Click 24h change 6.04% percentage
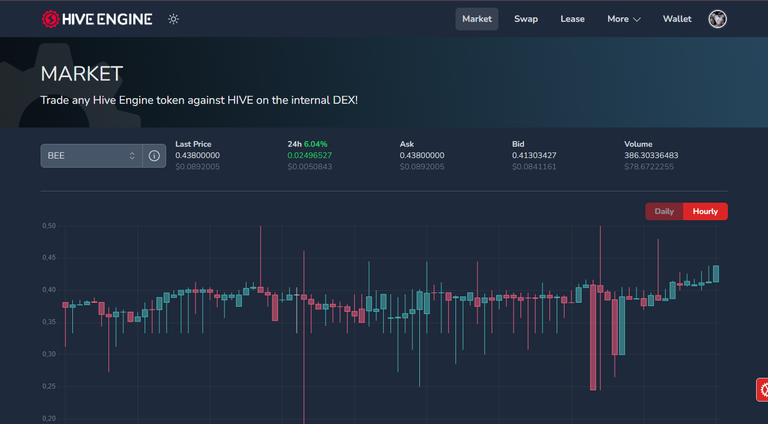Image resolution: width=768 pixels, height=424 pixels. pyautogui.click(x=315, y=144)
